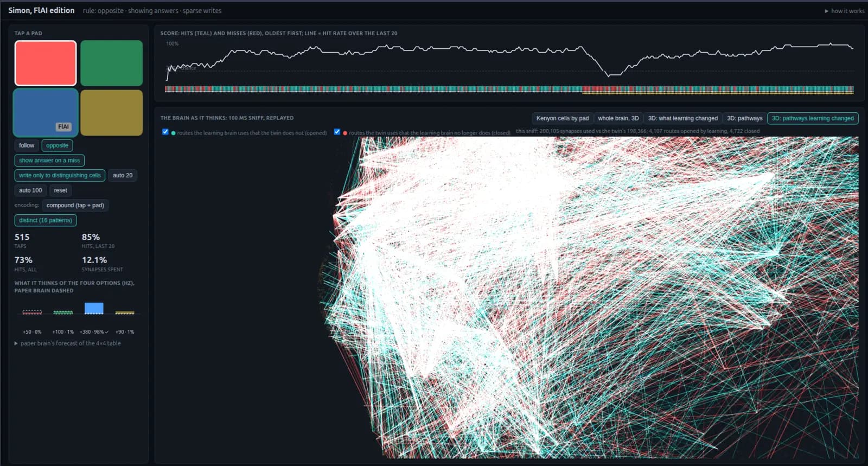868x466 pixels.
Task: Open 3D: what learning changed tab
Action: click(x=682, y=118)
